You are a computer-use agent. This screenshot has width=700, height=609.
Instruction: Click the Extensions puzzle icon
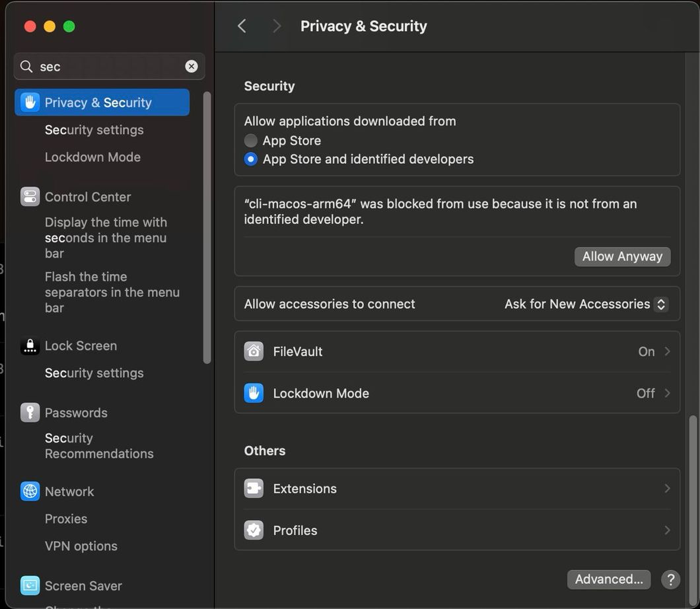click(x=254, y=489)
